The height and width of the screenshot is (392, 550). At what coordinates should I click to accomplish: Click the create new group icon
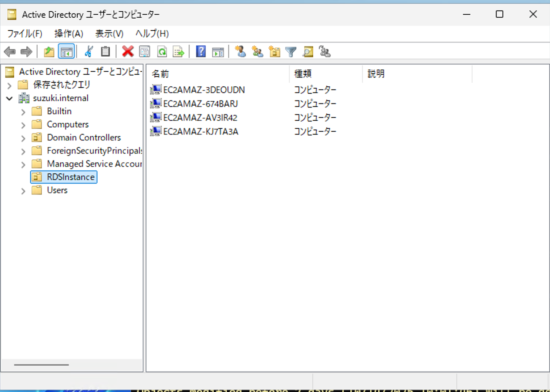tap(257, 52)
